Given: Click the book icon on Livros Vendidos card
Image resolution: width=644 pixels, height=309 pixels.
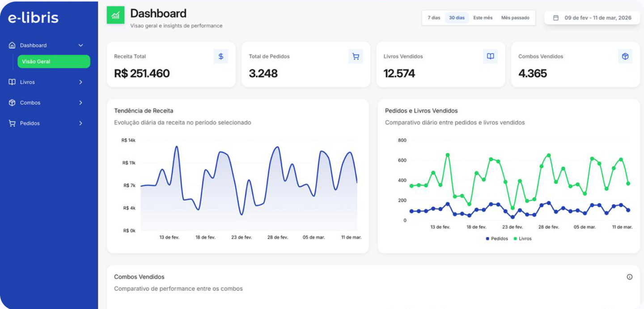Looking at the screenshot, I should click(490, 56).
